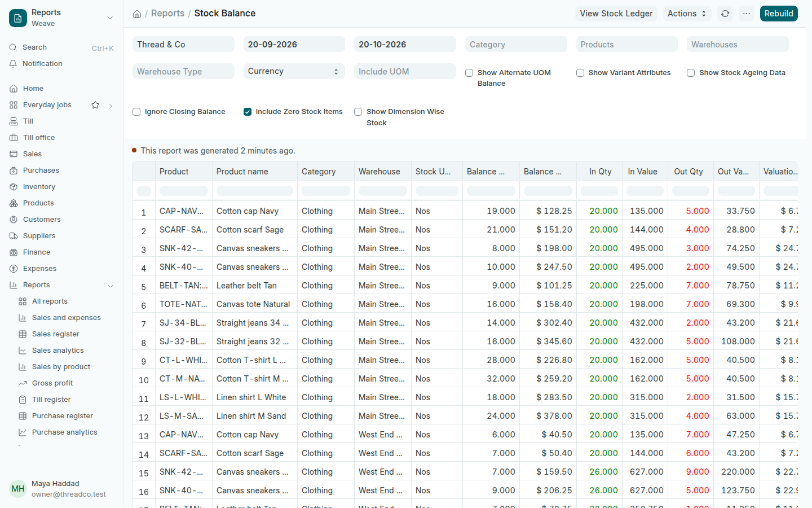
Task: Open Maya Haddad user profile
Action: point(61,489)
